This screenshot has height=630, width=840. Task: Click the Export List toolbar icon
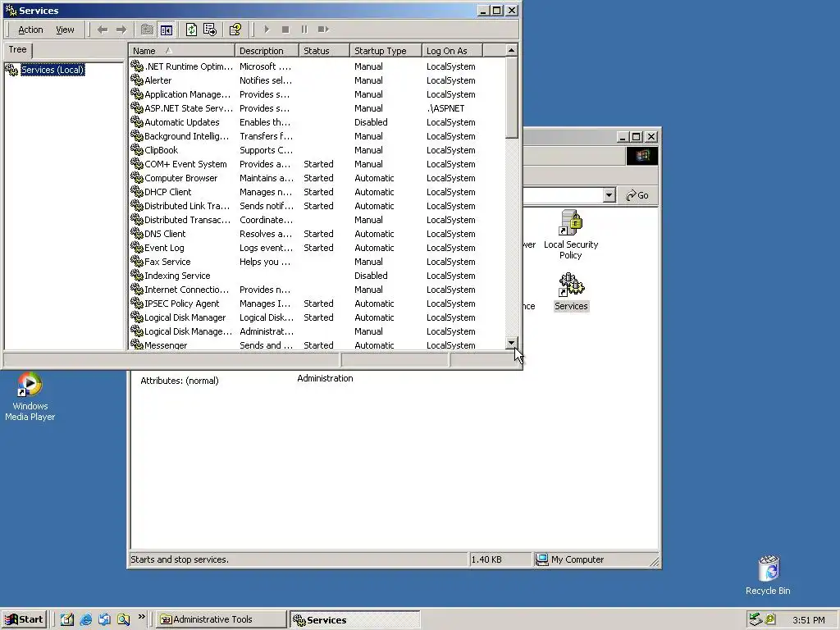[210, 30]
